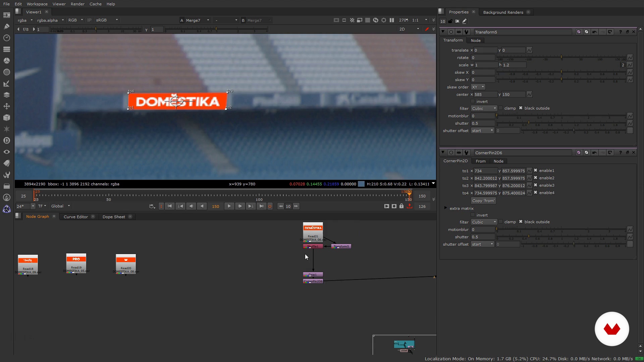This screenshot has height=362, width=644.
Task: Click the flipbook render icon in timeline
Action: click(x=386, y=206)
